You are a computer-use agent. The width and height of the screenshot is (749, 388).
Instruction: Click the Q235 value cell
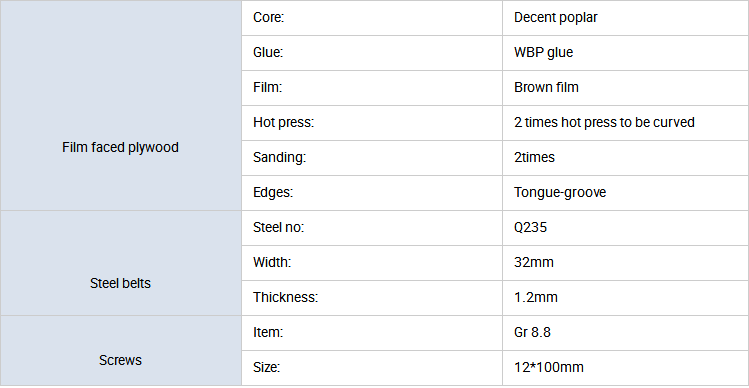coord(625,227)
